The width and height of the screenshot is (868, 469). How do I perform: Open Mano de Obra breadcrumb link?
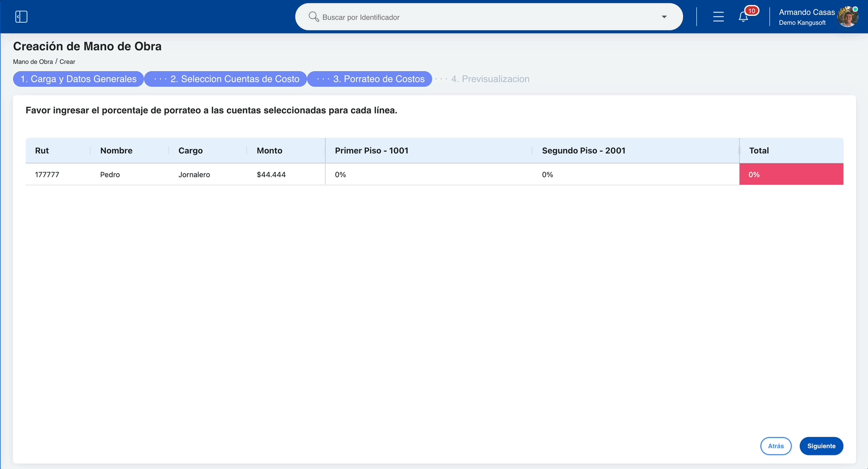(x=33, y=61)
